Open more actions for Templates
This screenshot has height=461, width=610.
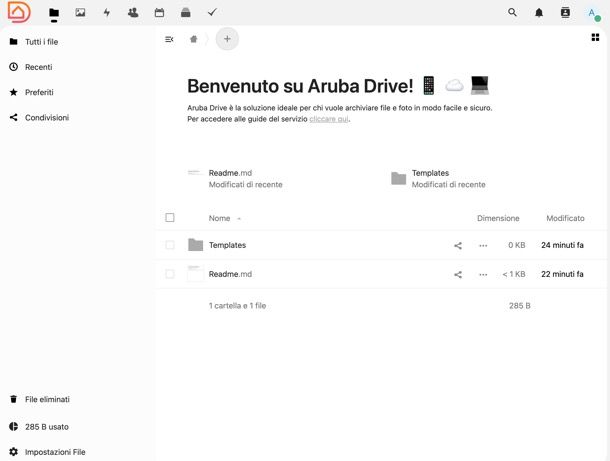tap(483, 245)
